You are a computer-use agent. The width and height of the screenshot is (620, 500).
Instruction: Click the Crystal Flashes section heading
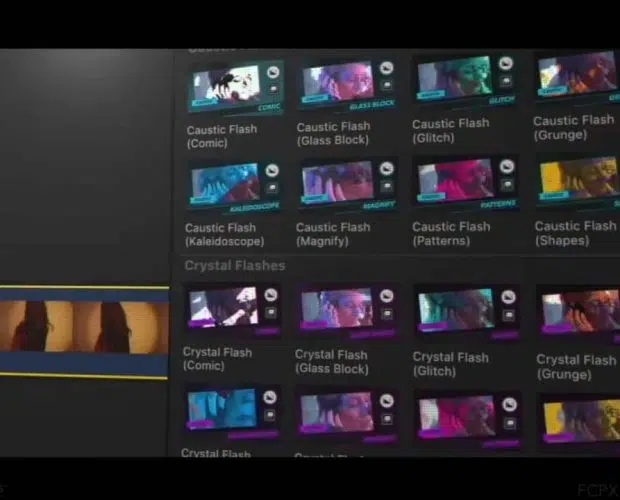(x=235, y=266)
